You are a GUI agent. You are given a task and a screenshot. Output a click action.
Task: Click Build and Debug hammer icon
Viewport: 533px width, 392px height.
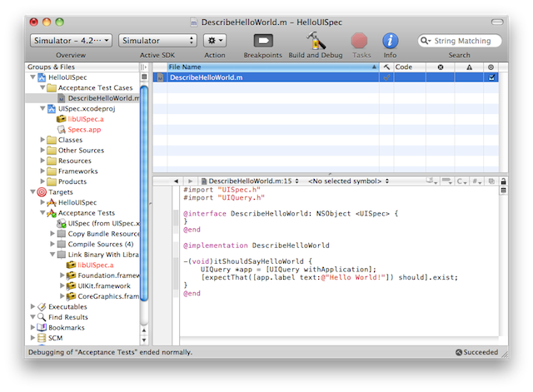pos(316,41)
